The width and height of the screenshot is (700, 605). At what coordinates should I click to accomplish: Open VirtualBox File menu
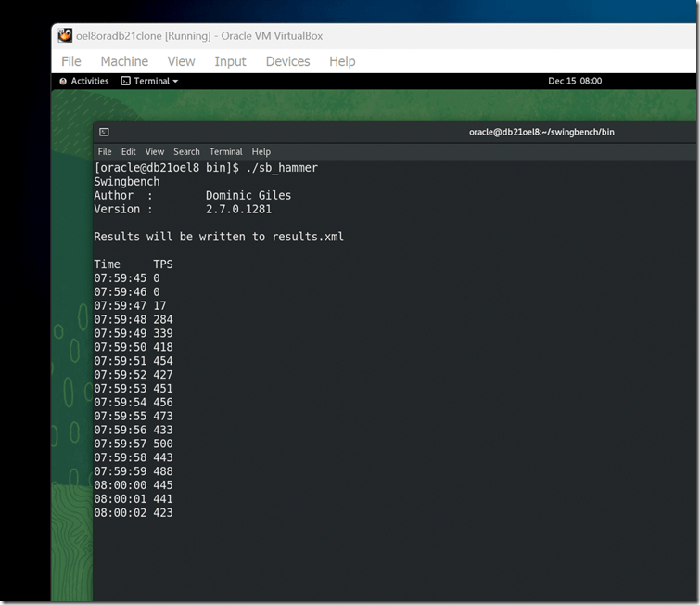(70, 61)
